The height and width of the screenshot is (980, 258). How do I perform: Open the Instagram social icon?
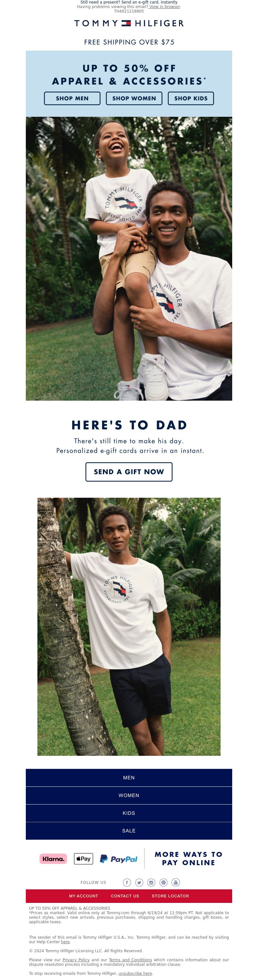[x=151, y=882]
